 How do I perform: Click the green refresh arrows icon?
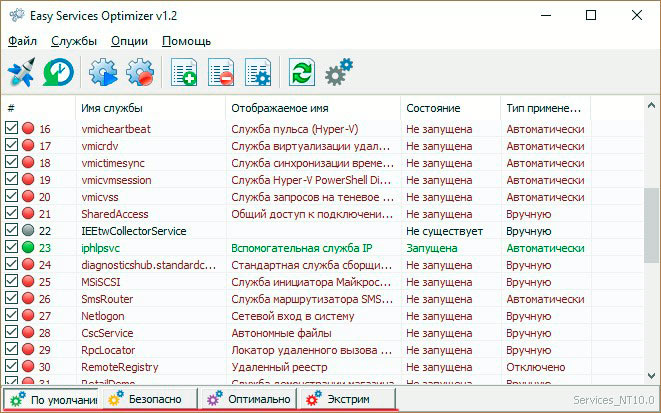(x=301, y=73)
